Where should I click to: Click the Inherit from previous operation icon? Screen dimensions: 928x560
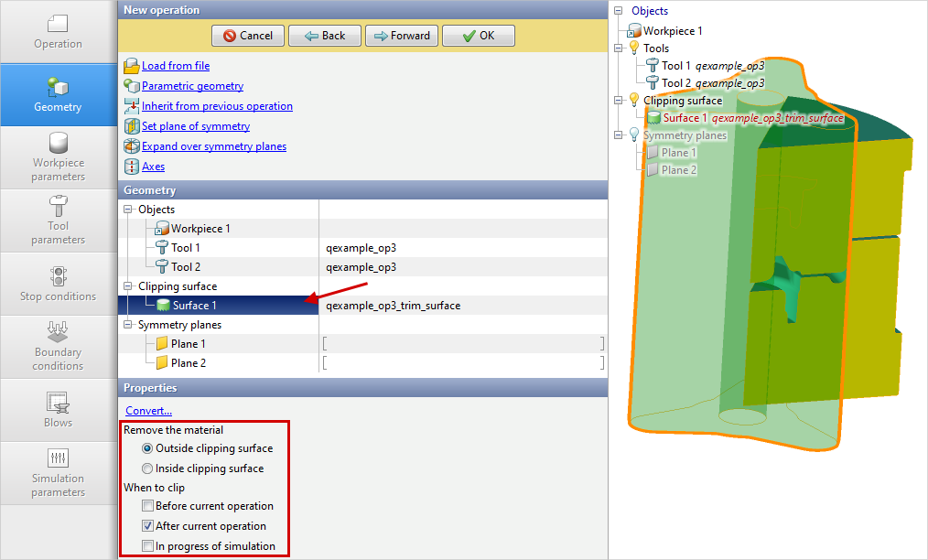pyautogui.click(x=131, y=106)
